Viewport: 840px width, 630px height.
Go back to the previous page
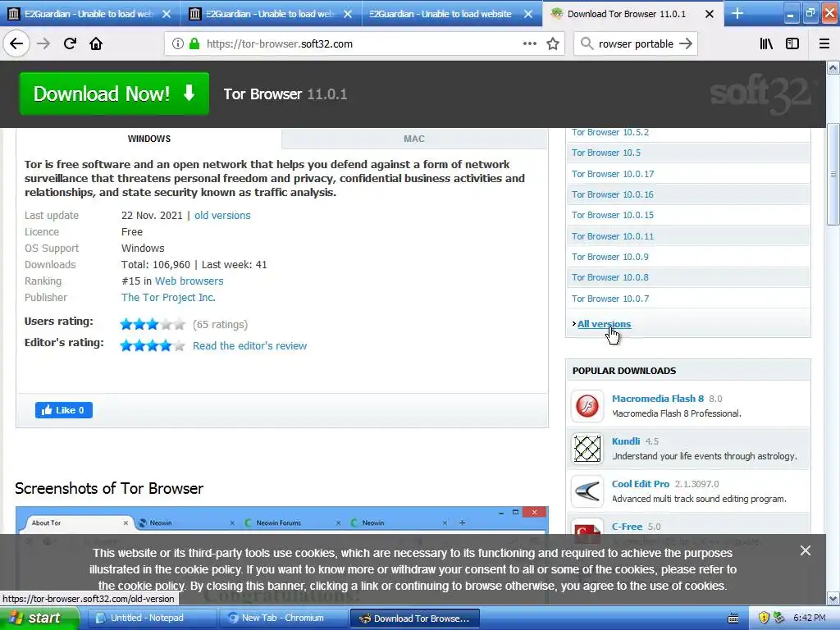point(16,44)
